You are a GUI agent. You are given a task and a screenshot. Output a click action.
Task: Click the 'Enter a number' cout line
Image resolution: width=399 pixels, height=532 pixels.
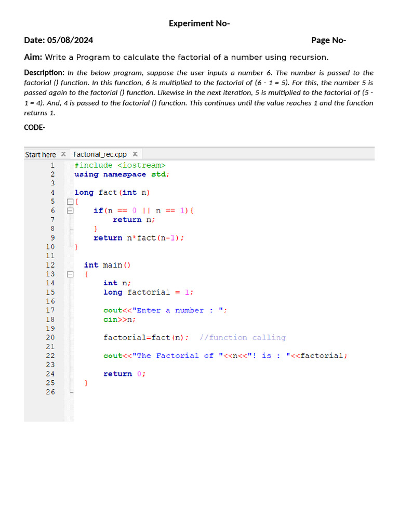[165, 311]
